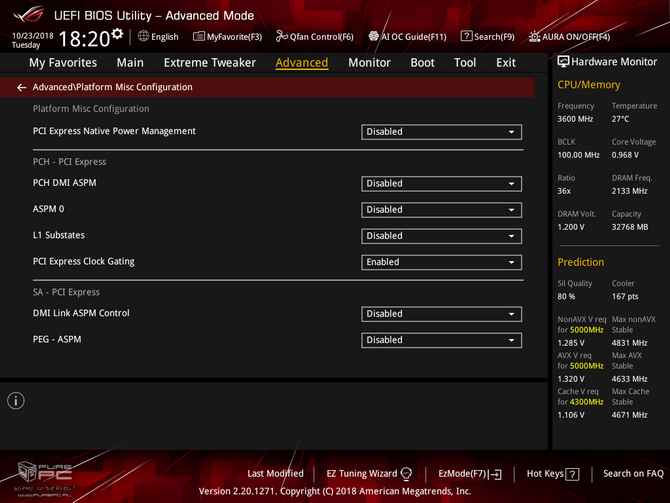This screenshot has height=503, width=670.
Task: Select ASPM 0 label
Action: (48, 209)
